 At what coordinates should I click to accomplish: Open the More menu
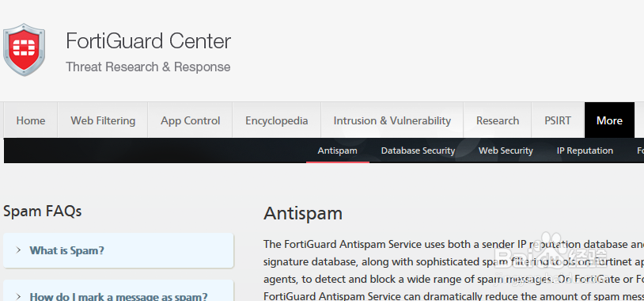(609, 120)
